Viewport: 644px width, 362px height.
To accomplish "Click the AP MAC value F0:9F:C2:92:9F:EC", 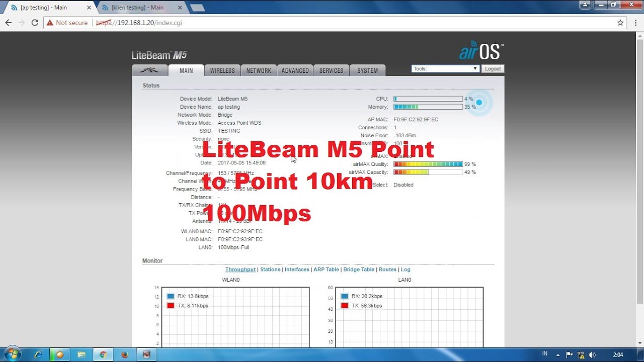I will point(416,120).
